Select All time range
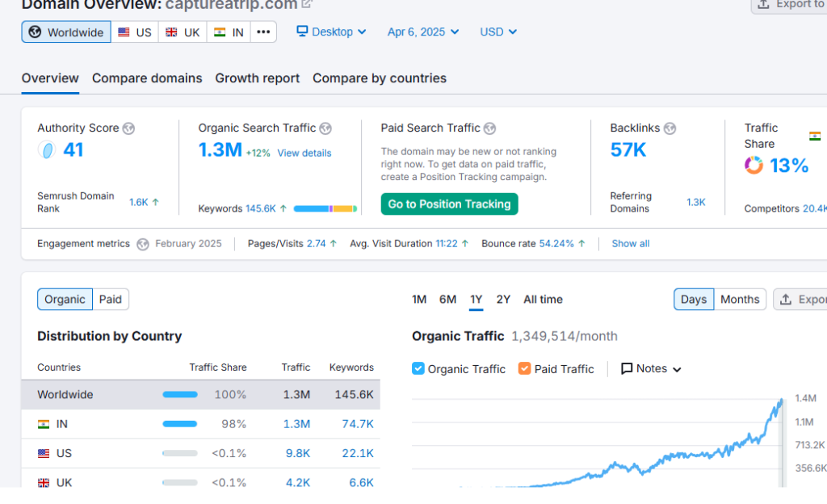This screenshot has width=827, height=504. coord(543,300)
